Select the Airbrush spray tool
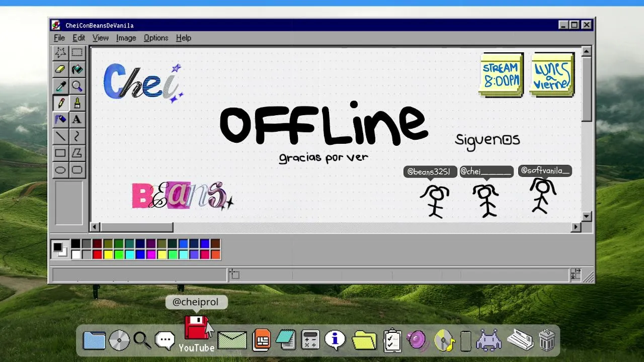Viewport: 644px width, 362px height. tap(60, 119)
